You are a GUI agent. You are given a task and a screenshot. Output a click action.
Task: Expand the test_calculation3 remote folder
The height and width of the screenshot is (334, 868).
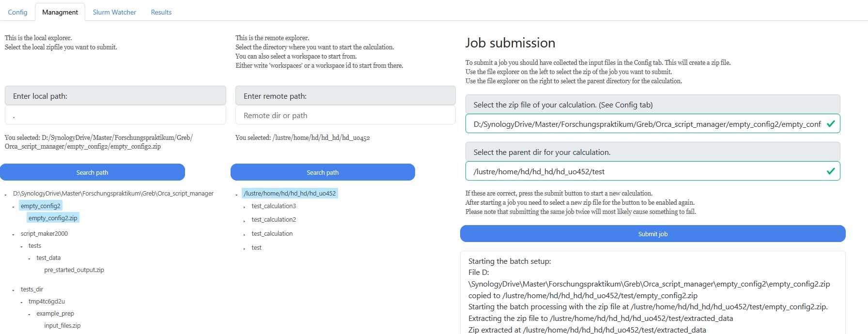tap(245, 207)
